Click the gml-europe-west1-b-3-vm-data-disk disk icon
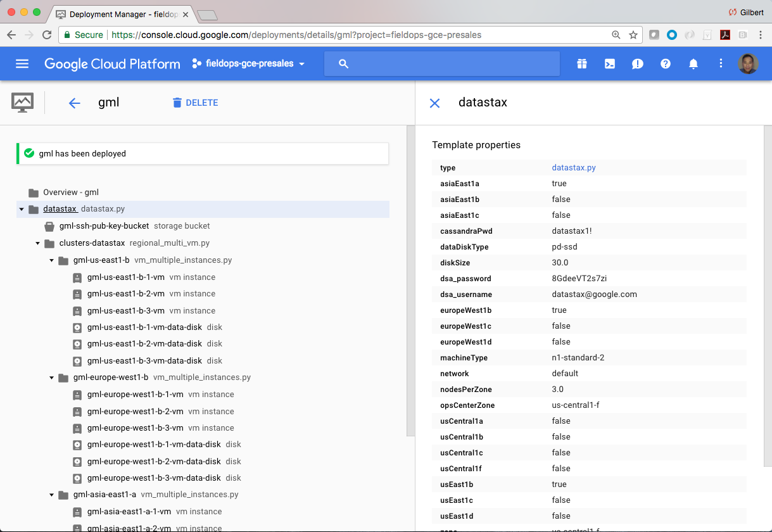The height and width of the screenshot is (532, 772). [x=77, y=478]
